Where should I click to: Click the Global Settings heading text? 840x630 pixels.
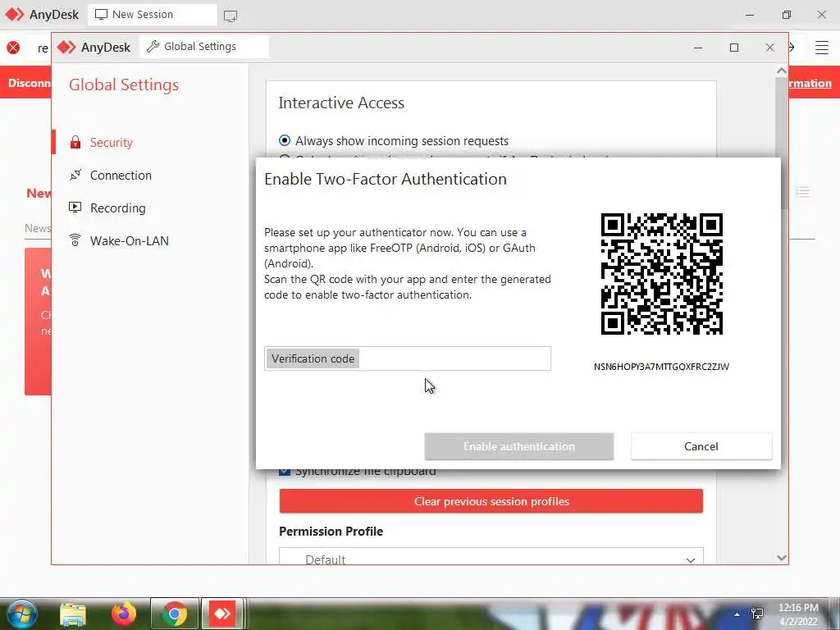[x=124, y=84]
